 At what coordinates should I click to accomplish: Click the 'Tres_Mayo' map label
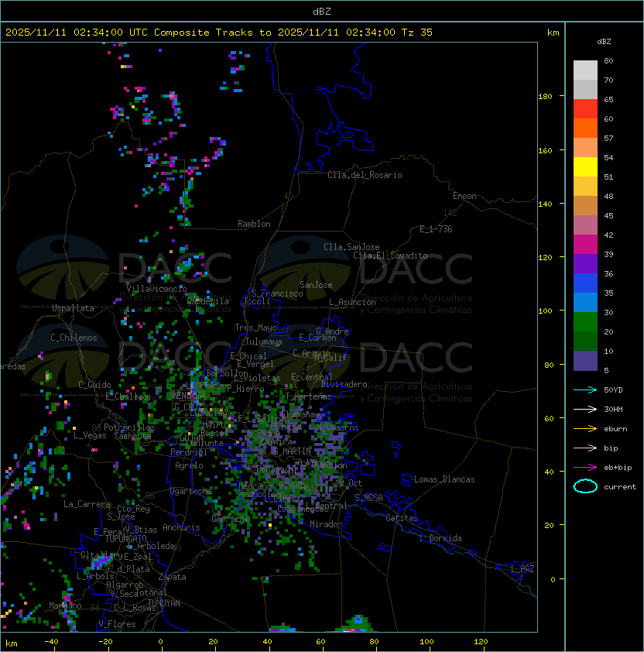[255, 328]
